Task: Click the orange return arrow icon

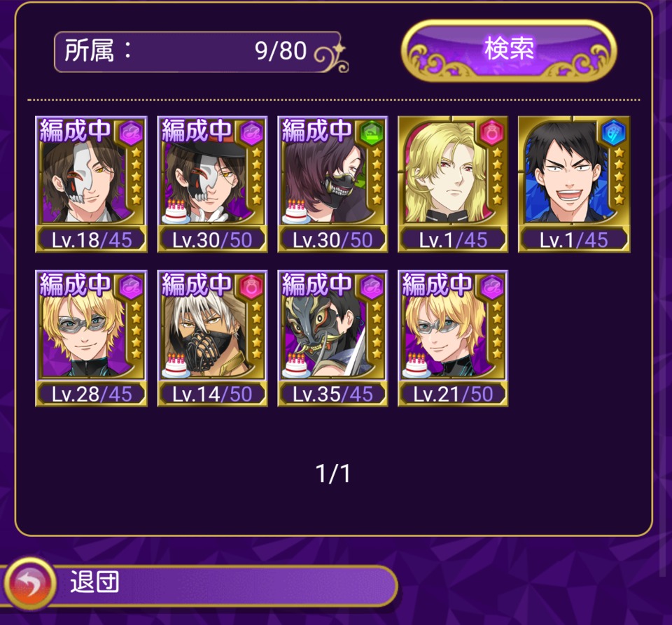Action: [x=30, y=584]
